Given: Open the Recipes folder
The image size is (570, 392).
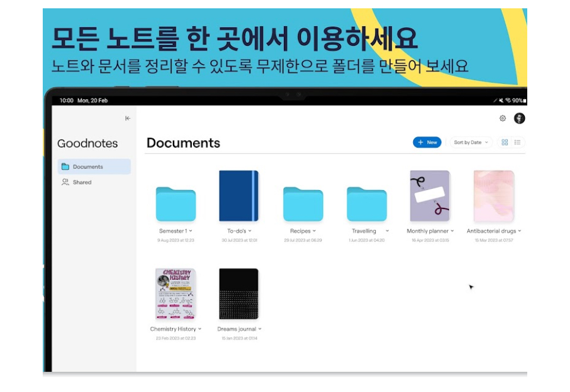Looking at the screenshot, I should pyautogui.click(x=303, y=204).
